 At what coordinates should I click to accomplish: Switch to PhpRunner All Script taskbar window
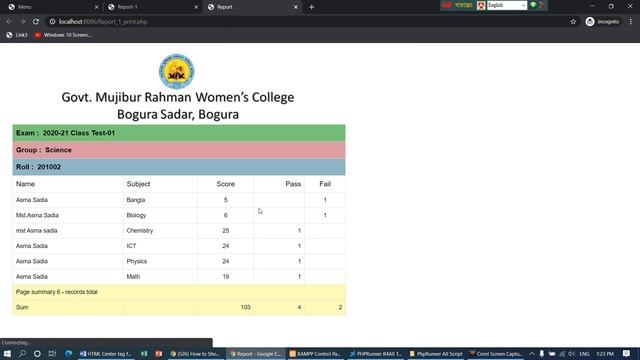click(x=436, y=353)
